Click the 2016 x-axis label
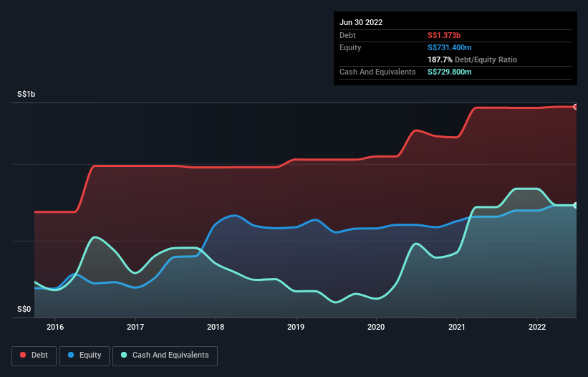The image size is (588, 377). [x=55, y=327]
